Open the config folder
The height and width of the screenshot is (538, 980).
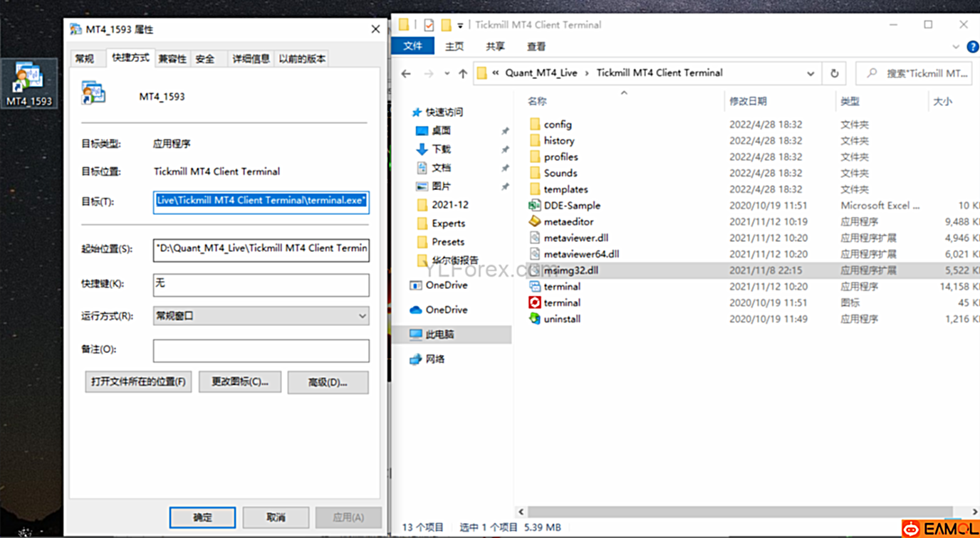coord(557,125)
